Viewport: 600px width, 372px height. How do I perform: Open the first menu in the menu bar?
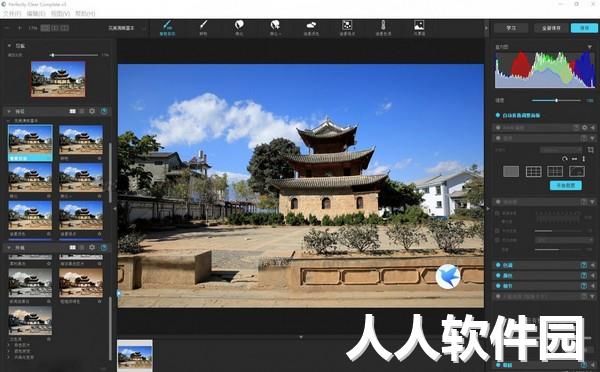point(11,13)
